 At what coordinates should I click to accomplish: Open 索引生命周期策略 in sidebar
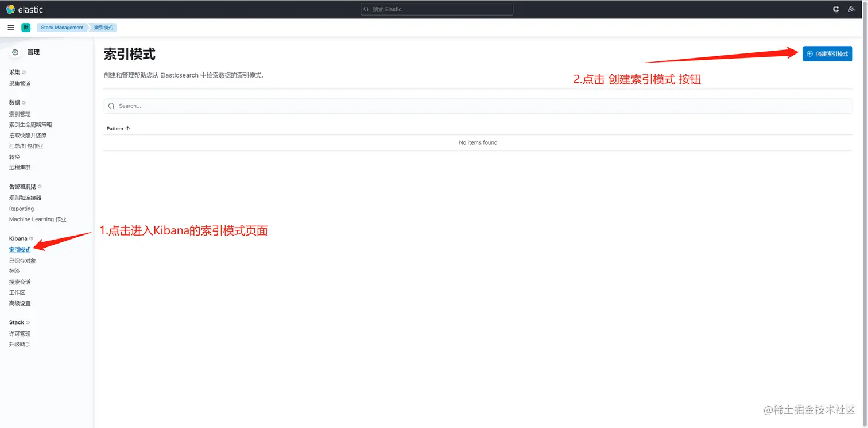[x=30, y=125]
